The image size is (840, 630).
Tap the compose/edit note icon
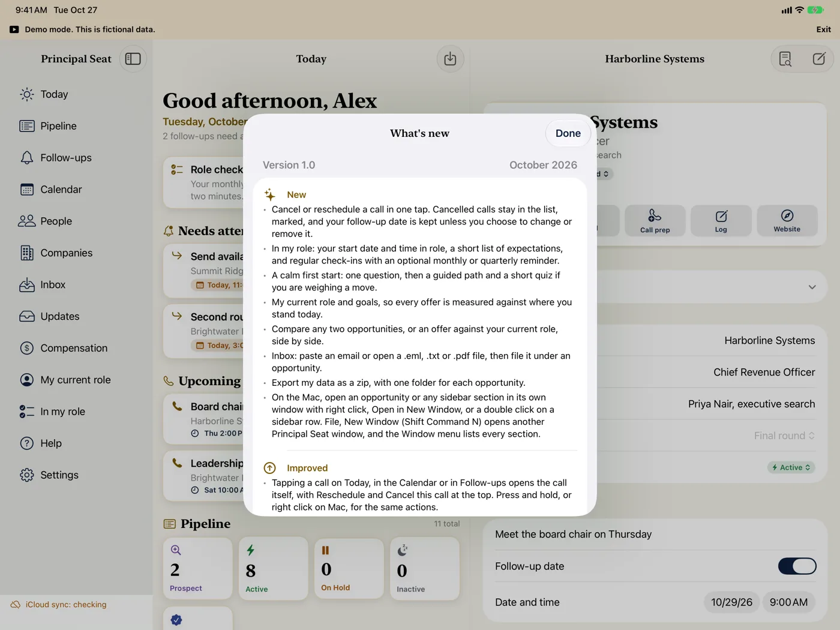tap(819, 59)
